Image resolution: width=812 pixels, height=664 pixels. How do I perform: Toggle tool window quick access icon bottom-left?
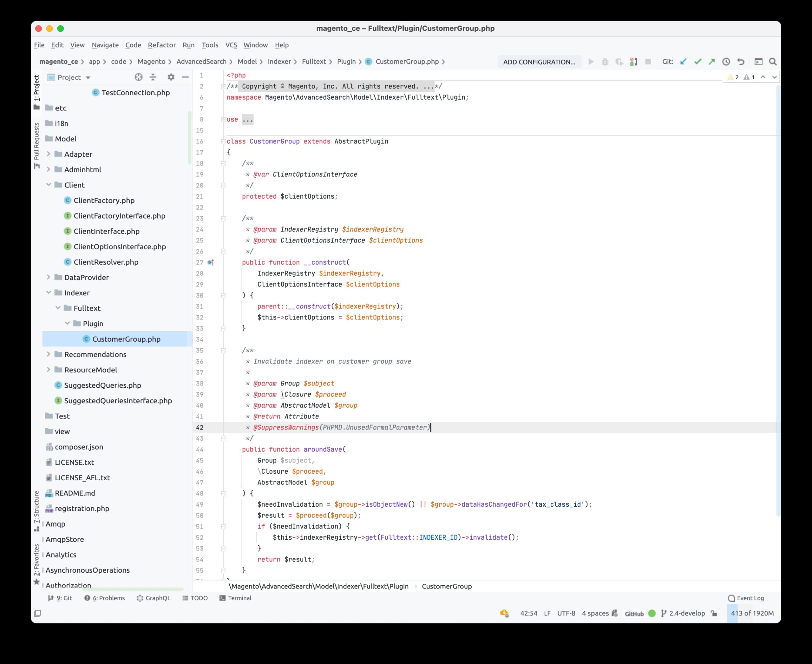37,613
